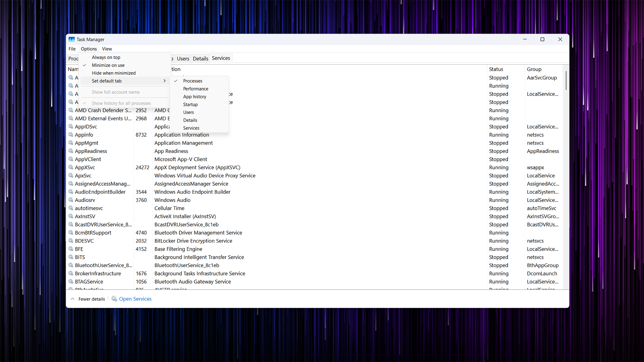Viewport: 644px width, 362px height.
Task: Select the Cellular Time description
Action: pyautogui.click(x=169, y=208)
